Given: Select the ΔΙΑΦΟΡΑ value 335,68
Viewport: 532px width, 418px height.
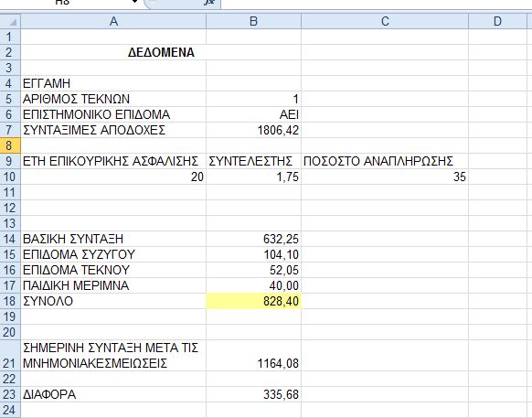Looking at the screenshot, I should click(253, 394).
